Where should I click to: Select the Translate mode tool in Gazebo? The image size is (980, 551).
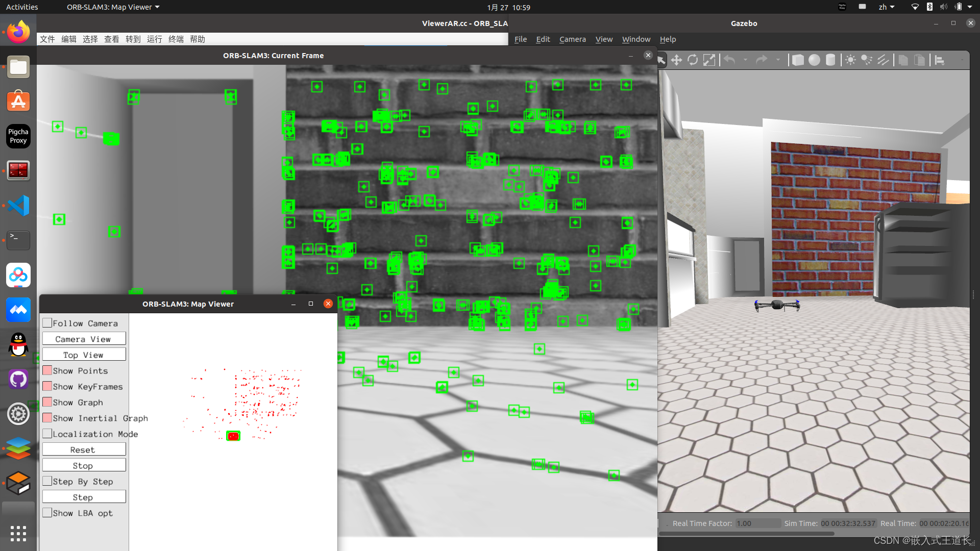pos(676,60)
